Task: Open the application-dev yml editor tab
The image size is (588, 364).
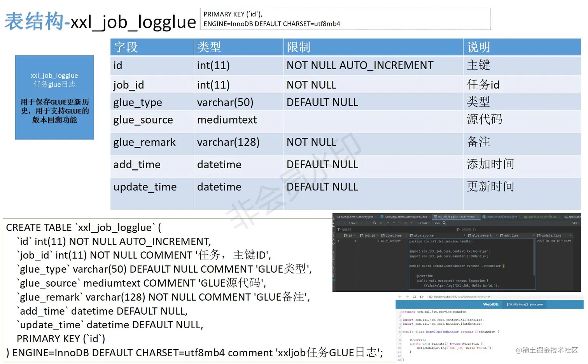Action: click(x=543, y=217)
